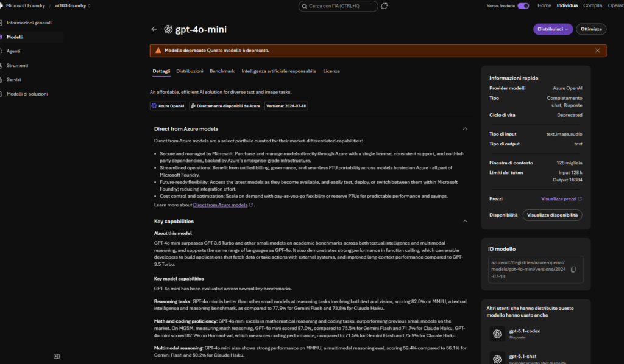Click the Direttamente disponibili da Azure badge
This screenshot has width=624, height=364.
coord(225,106)
